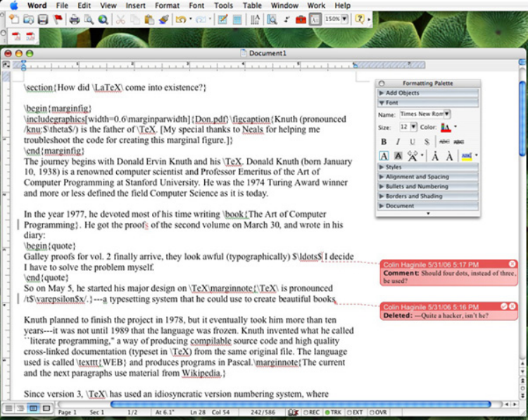The height and width of the screenshot is (420, 528).
Task: Open the font Name dropdown
Action: coord(447,114)
